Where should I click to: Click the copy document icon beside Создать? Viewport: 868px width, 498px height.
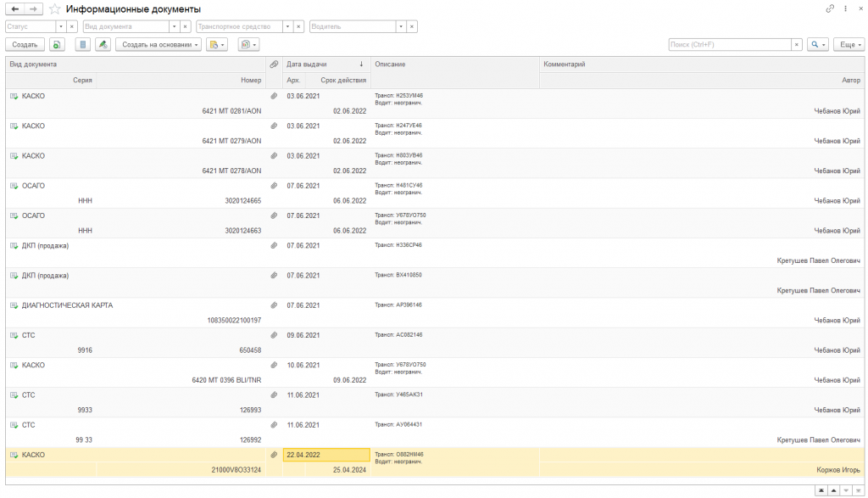click(57, 44)
